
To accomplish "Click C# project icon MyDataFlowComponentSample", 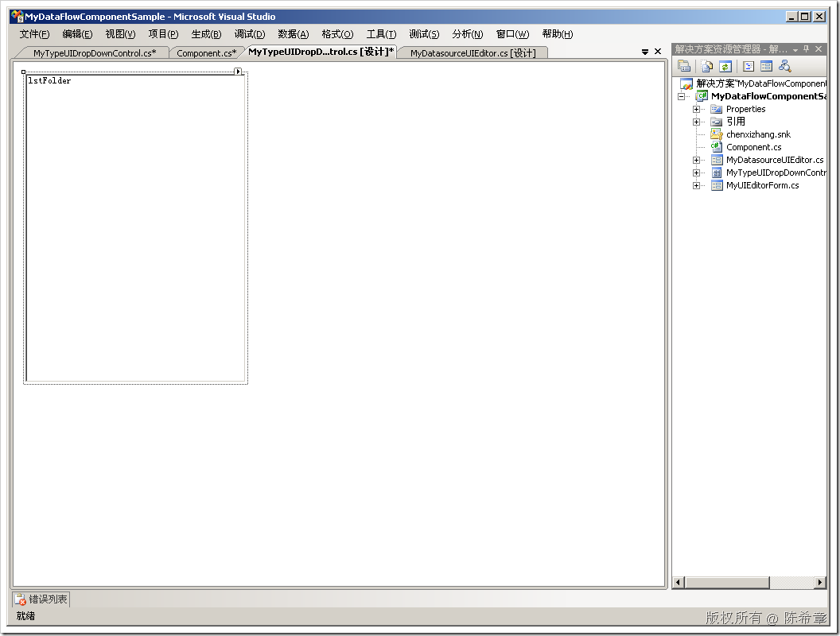I will tap(702, 96).
